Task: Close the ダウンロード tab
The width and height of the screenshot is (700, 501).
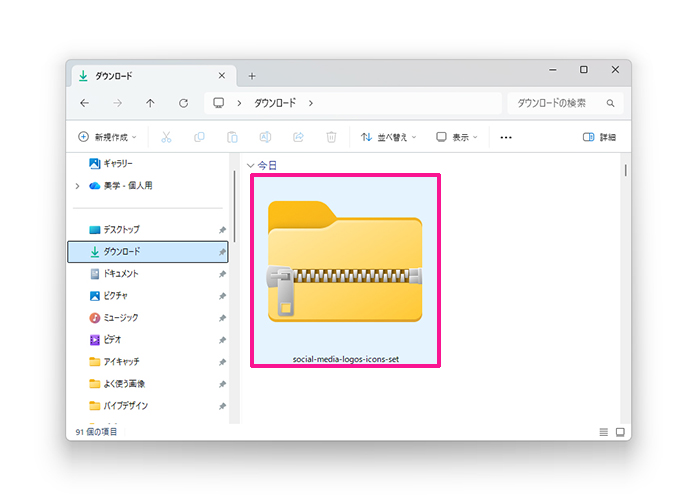Action: [221, 76]
